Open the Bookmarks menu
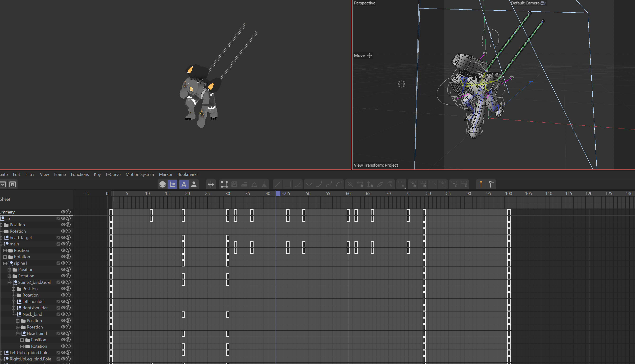 click(x=188, y=174)
